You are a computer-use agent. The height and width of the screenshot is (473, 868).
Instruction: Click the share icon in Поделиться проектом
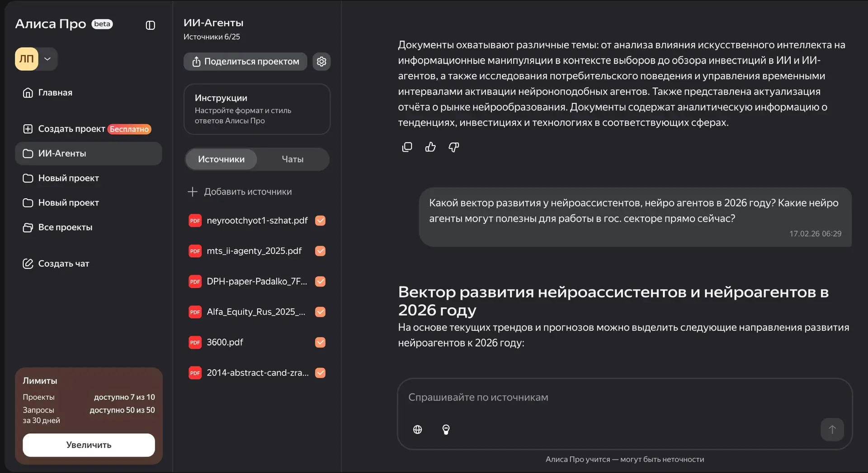196,61
